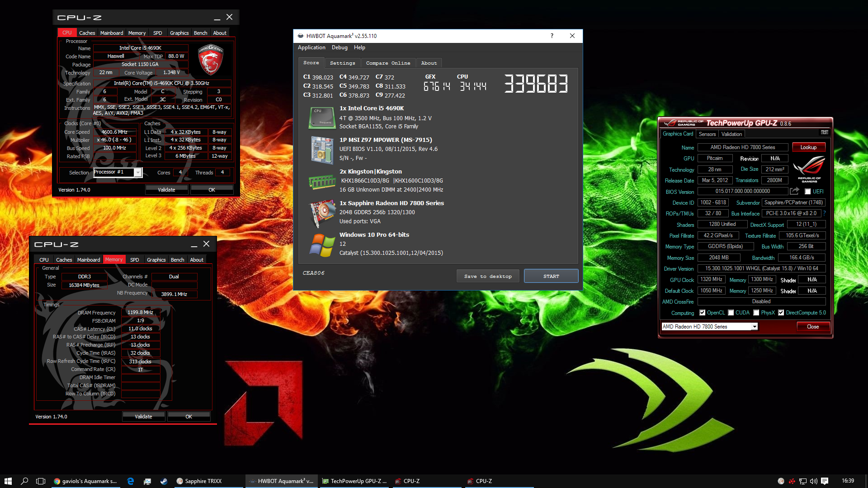Click the MSI dragon logo in top CPU-Z
This screenshot has width=868, height=488.
click(211, 60)
